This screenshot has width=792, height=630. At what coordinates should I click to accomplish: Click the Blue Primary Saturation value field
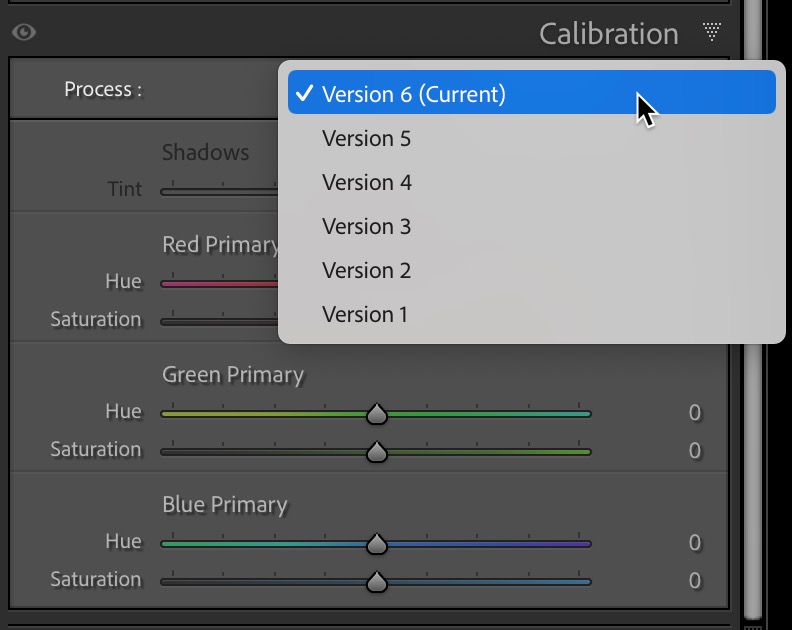[694, 581]
